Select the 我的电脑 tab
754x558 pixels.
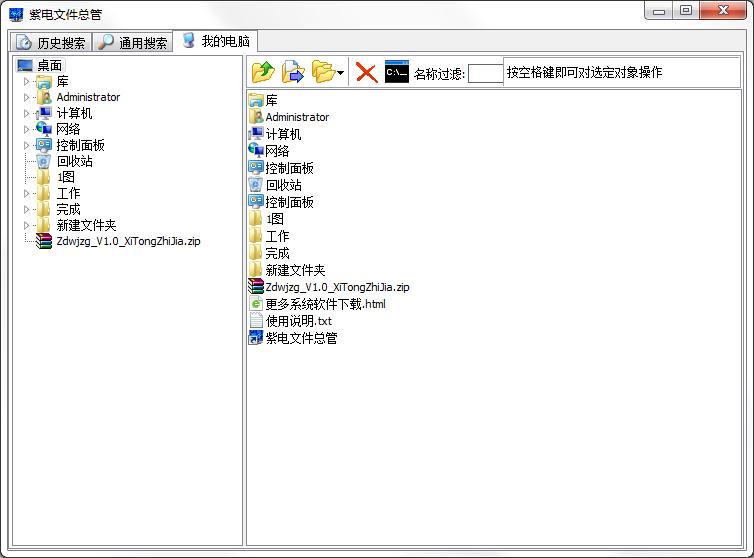point(215,41)
